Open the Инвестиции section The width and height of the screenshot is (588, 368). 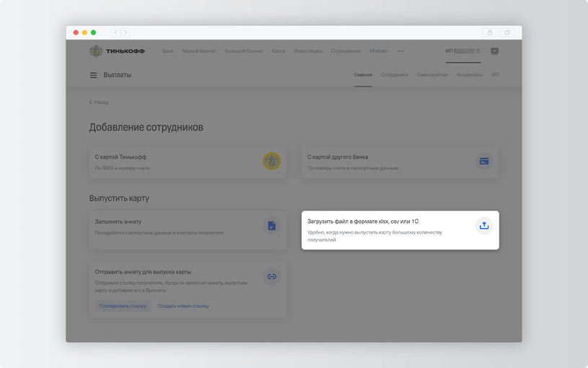tap(308, 51)
